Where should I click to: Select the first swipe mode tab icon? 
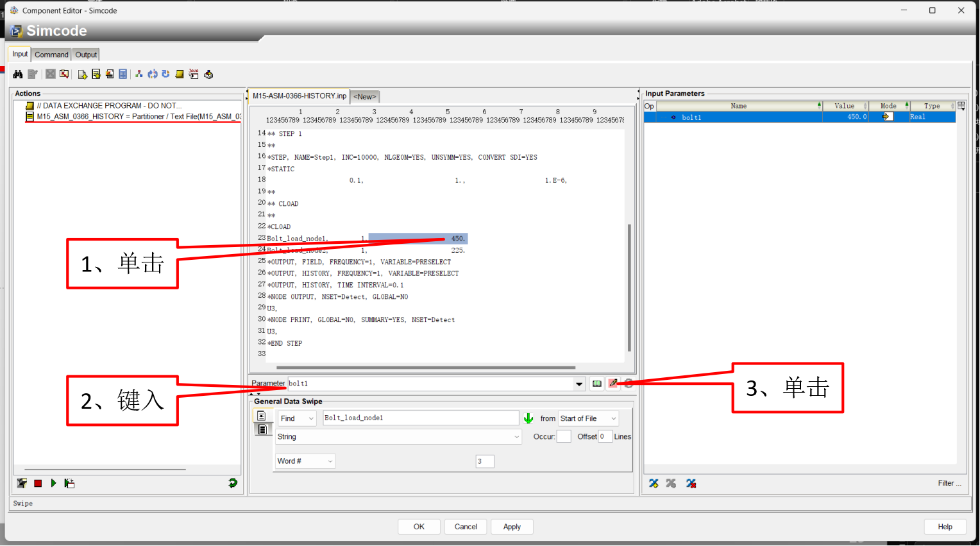262,416
